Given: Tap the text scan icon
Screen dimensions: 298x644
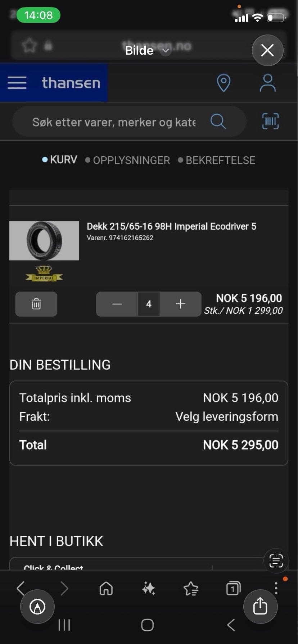Looking at the screenshot, I should tap(276, 561).
